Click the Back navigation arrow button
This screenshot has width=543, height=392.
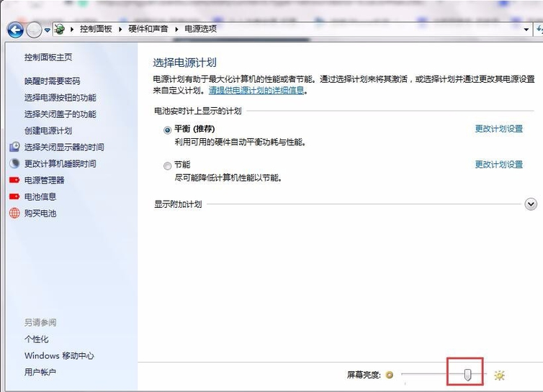click(15, 29)
